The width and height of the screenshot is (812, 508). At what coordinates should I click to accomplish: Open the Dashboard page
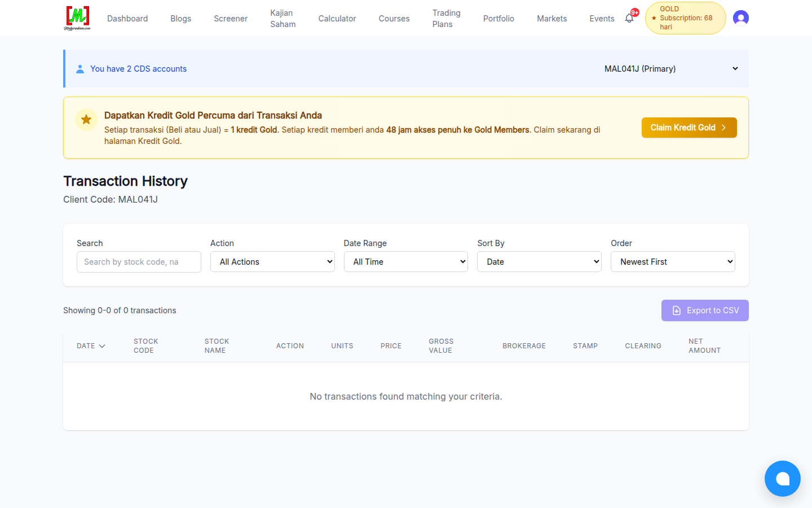127,19
